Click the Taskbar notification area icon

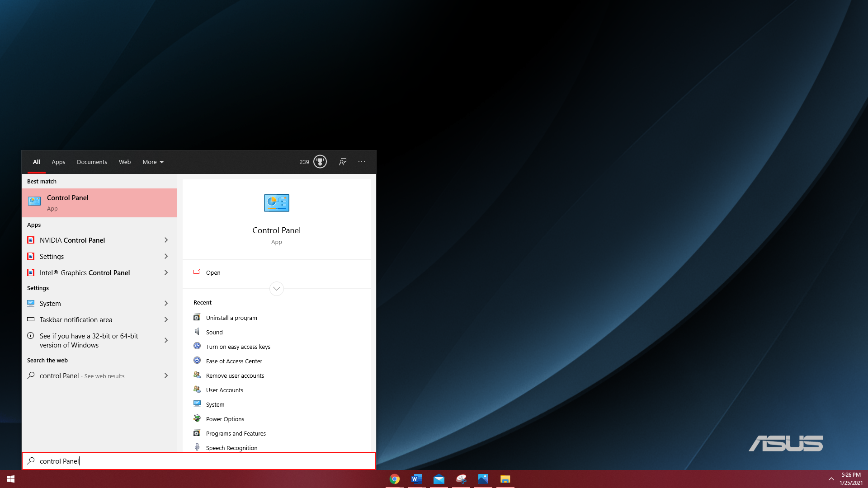coord(31,319)
